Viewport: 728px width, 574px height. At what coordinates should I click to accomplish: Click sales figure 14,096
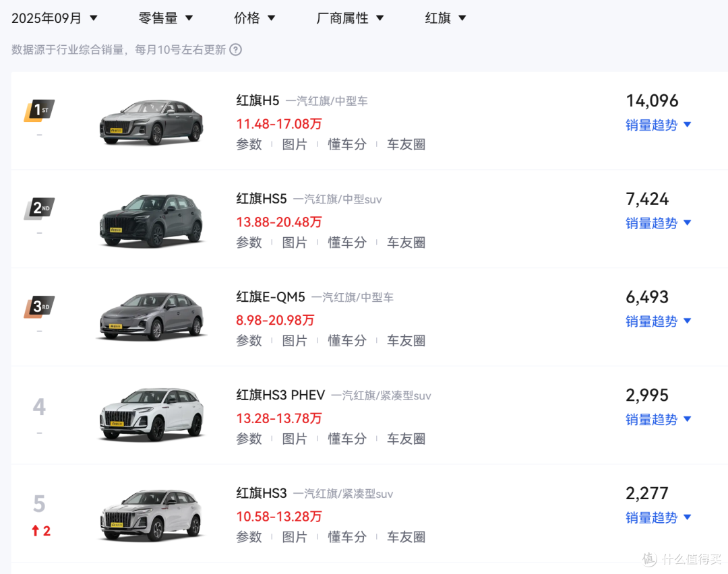[652, 100]
